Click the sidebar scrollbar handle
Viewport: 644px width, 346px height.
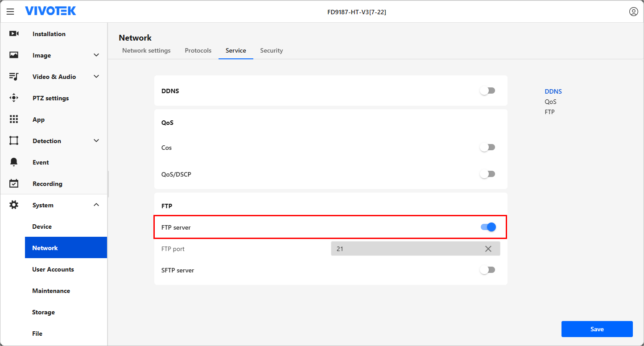(x=108, y=184)
